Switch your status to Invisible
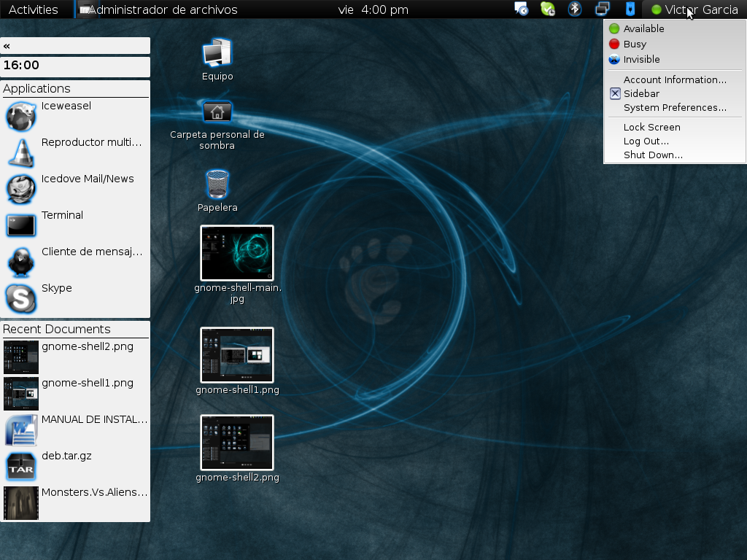Viewport: 747px width, 560px height. pos(642,59)
